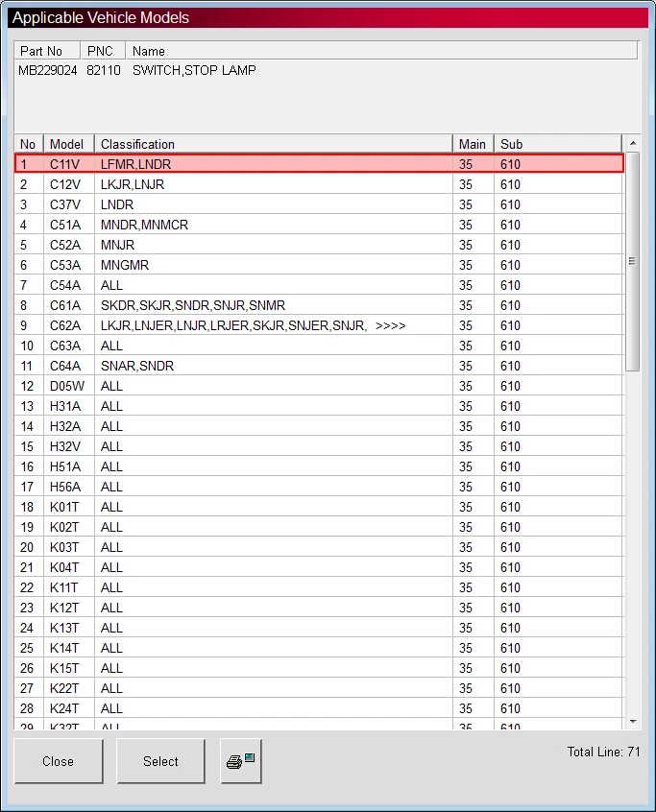Click the print icon button

pyautogui.click(x=241, y=761)
